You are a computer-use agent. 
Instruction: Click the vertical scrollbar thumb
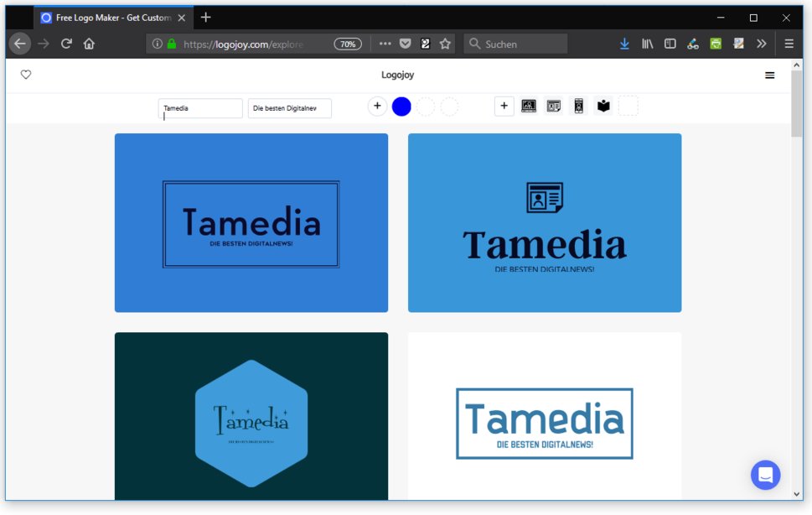click(796, 104)
